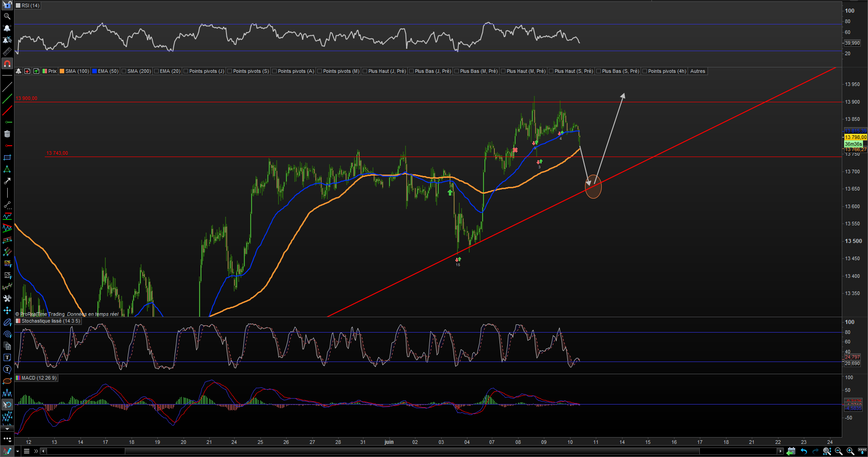Enable the EMA (20) indicator
Viewport: 868px width, 457px height.
[x=156, y=71]
